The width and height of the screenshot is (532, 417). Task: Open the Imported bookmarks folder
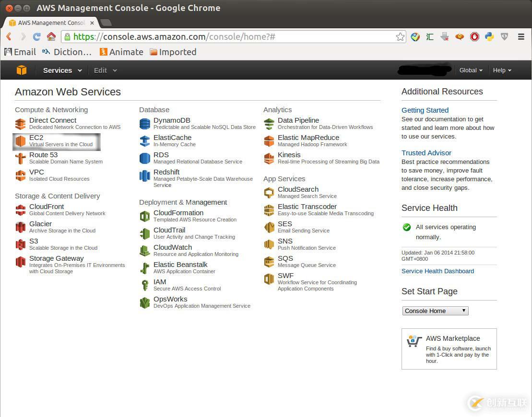[173, 52]
